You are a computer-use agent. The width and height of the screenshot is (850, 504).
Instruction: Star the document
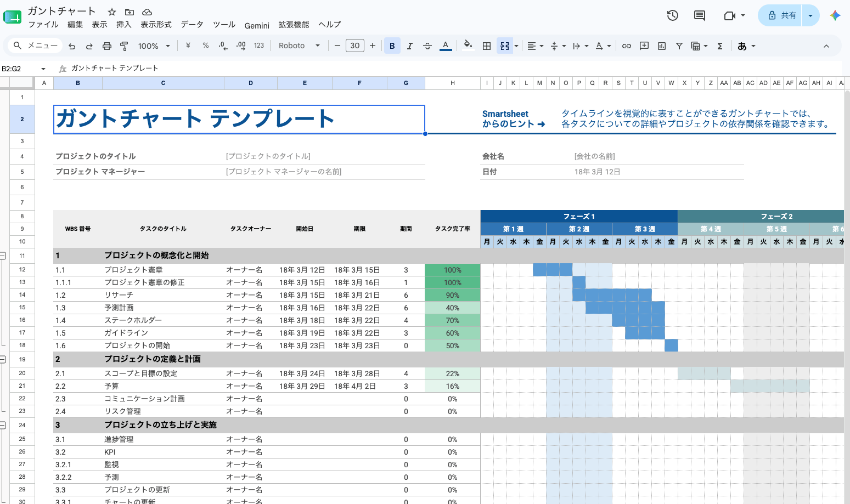[112, 12]
